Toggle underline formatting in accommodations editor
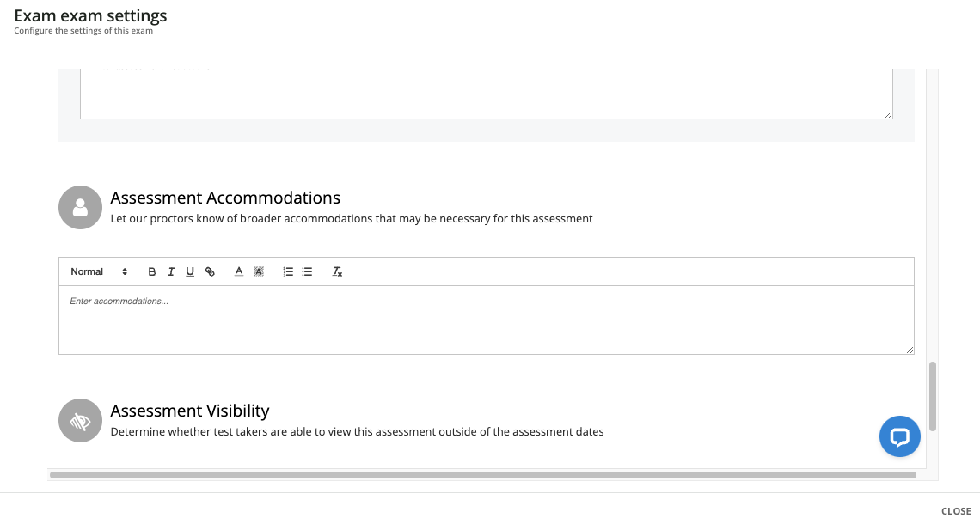 [x=190, y=271]
